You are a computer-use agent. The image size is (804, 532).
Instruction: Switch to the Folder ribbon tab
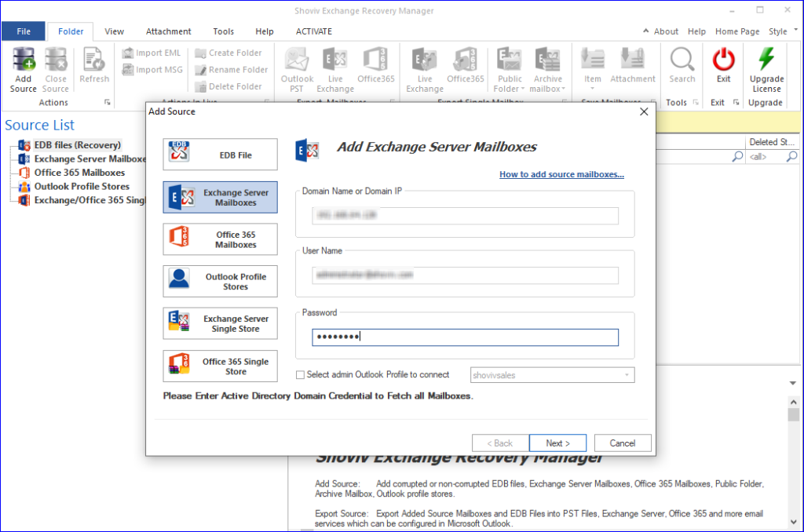71,31
